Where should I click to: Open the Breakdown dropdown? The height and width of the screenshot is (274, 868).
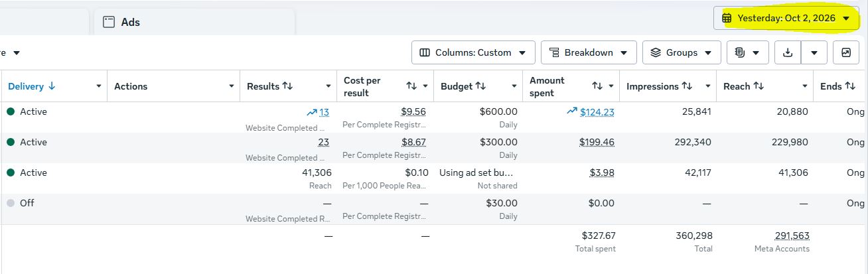pos(589,52)
